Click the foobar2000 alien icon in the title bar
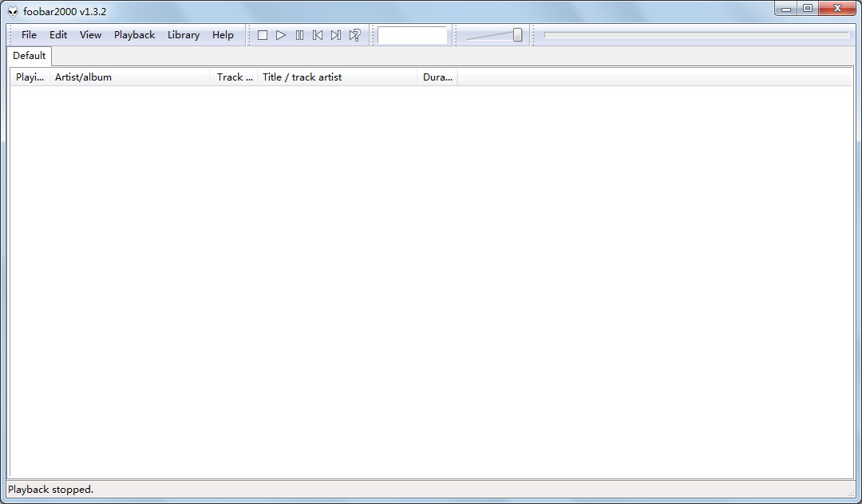Image resolution: width=862 pixels, height=504 pixels. tap(13, 11)
